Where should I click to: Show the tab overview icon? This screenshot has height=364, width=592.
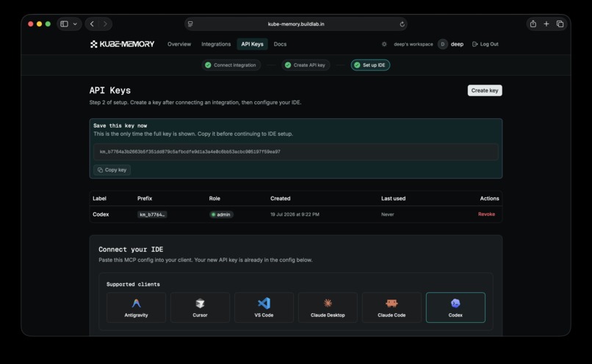pyautogui.click(x=560, y=23)
